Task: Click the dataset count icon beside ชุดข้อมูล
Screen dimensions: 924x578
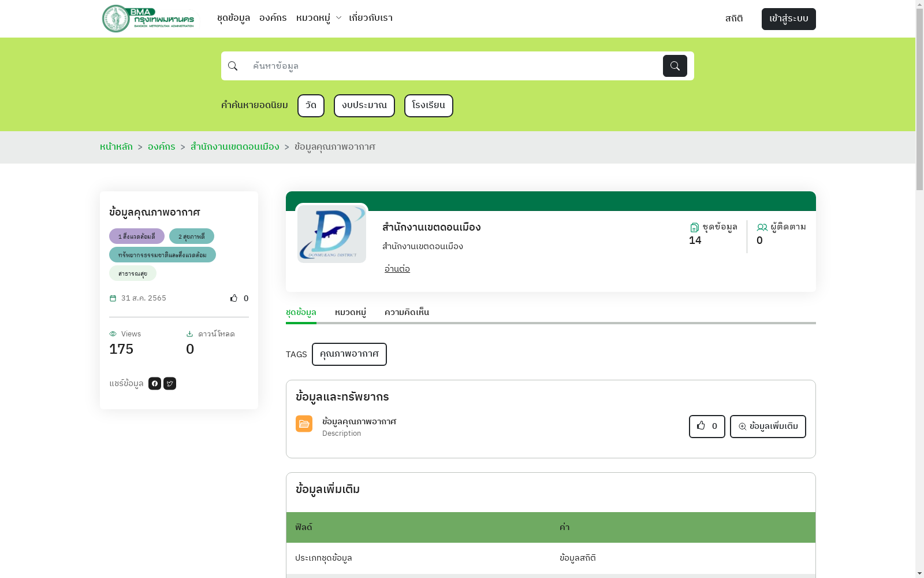Action: pos(695,227)
